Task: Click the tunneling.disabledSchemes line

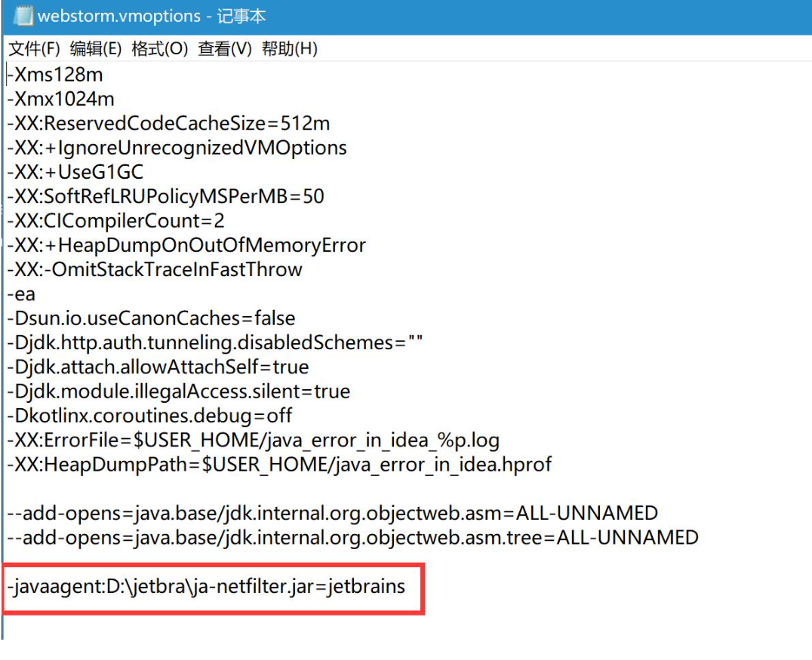Action: [215, 342]
